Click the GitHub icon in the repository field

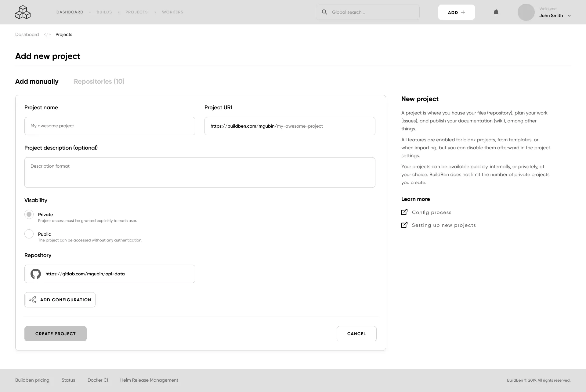click(35, 274)
